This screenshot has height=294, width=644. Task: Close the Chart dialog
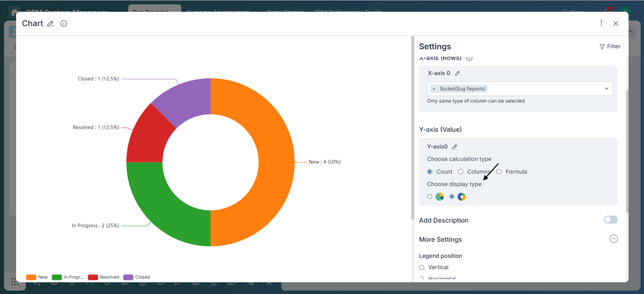pyautogui.click(x=615, y=23)
